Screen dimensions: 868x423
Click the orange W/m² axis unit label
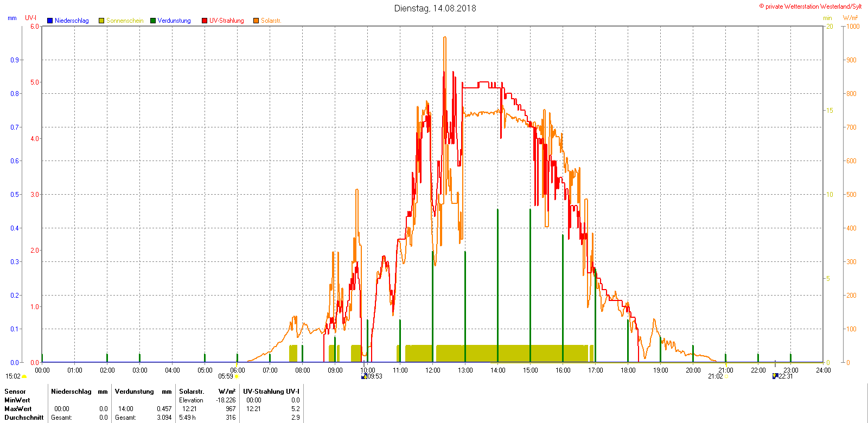click(850, 18)
